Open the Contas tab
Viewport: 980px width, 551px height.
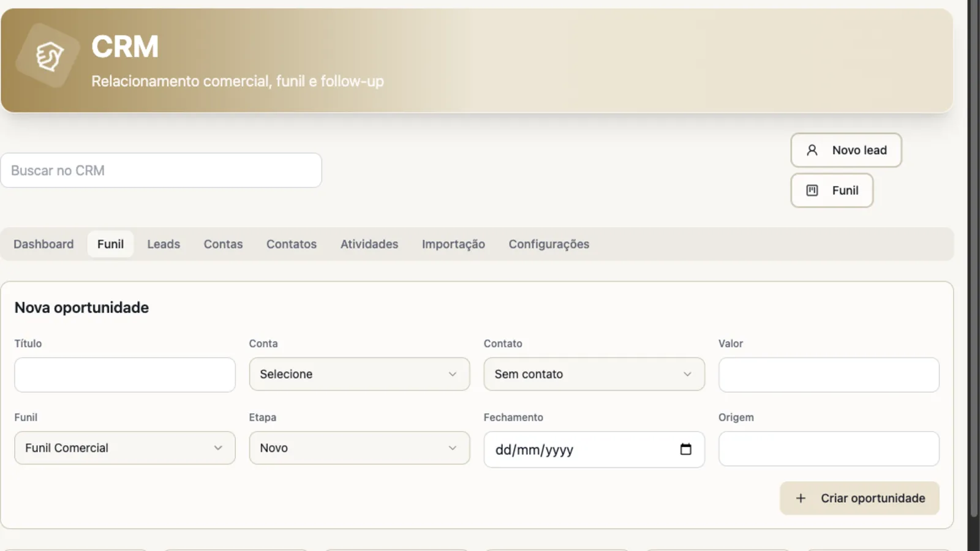point(223,244)
